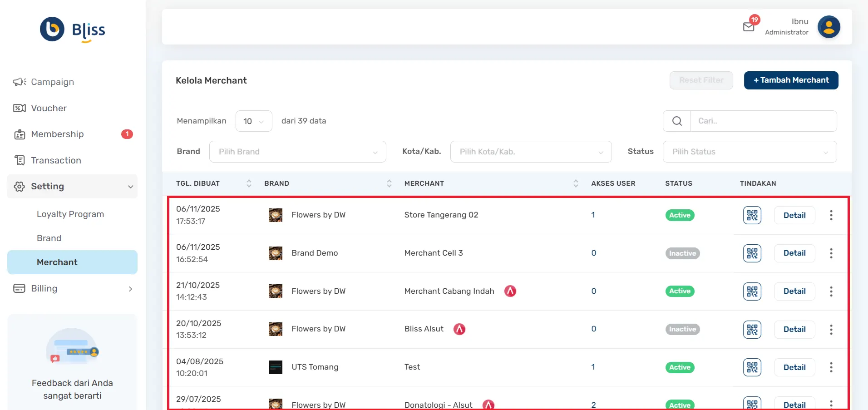Open three-dot menu for Test merchant
Screen dimensions: 868x410
tap(831, 367)
